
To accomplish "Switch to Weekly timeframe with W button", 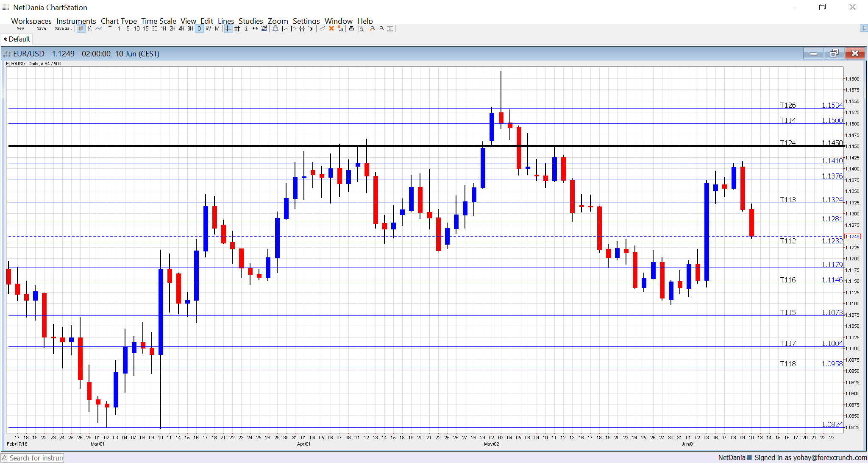I will (x=208, y=28).
